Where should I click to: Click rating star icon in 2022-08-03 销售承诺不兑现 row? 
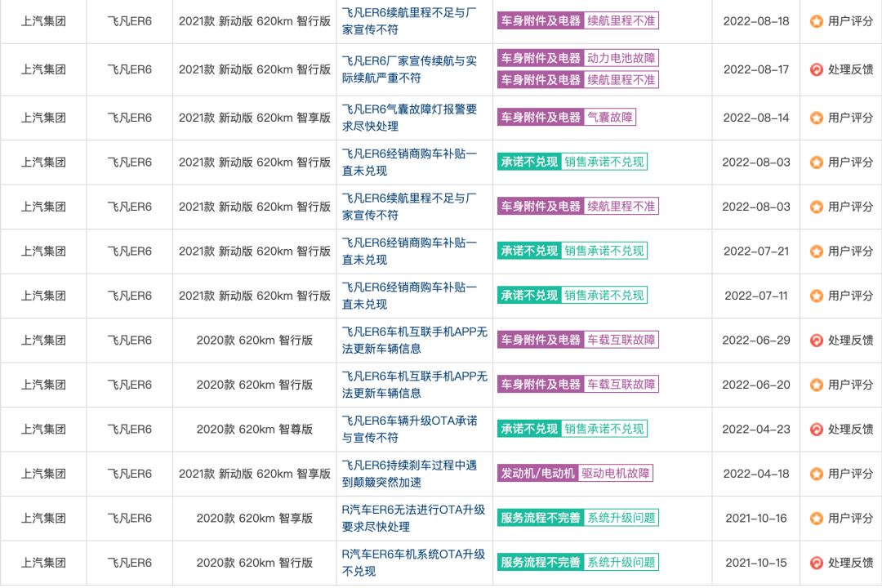816,163
